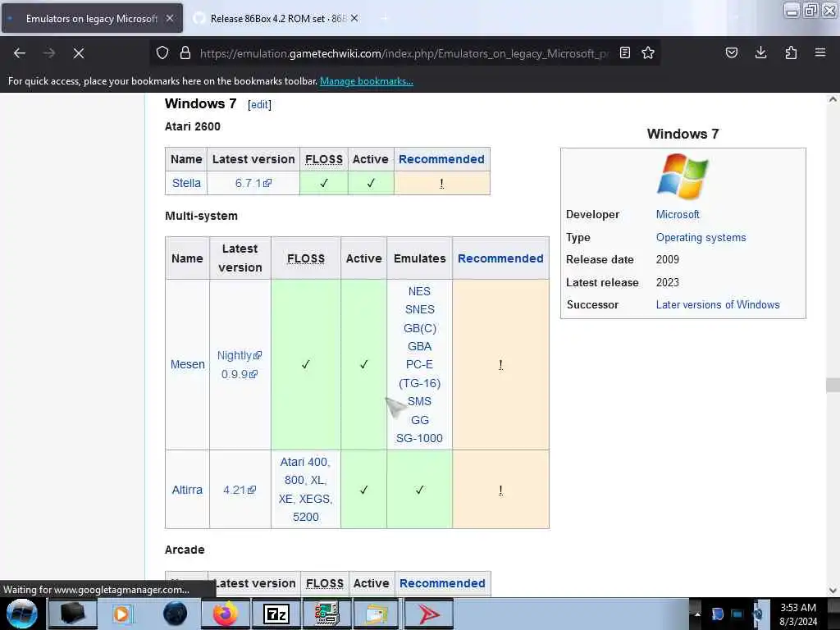Image resolution: width=840 pixels, height=630 pixels.
Task: Close the Emulators on legacy Microsoft tab
Action: click(169, 18)
